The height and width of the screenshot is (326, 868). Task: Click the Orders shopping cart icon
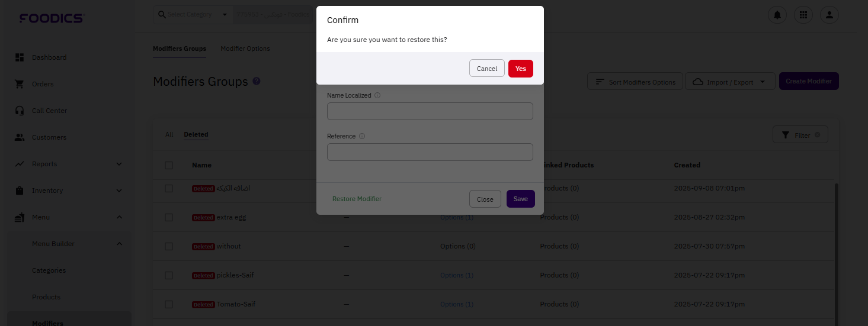point(20,84)
